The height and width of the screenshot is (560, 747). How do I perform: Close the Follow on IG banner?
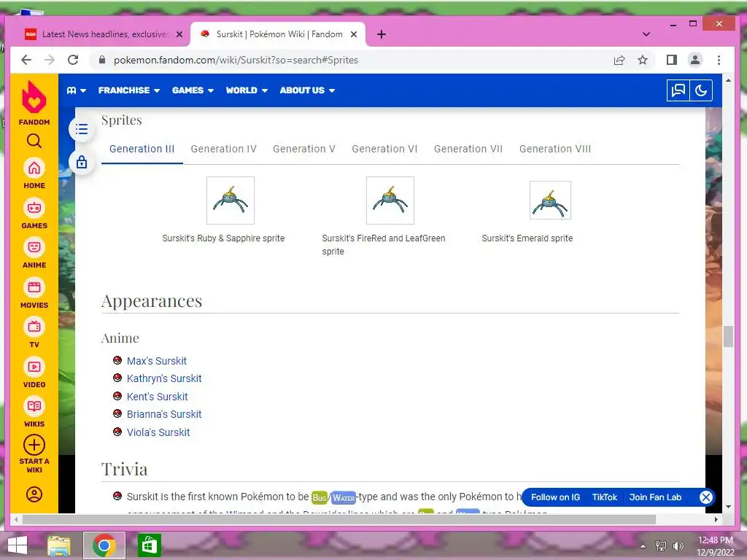coord(705,497)
